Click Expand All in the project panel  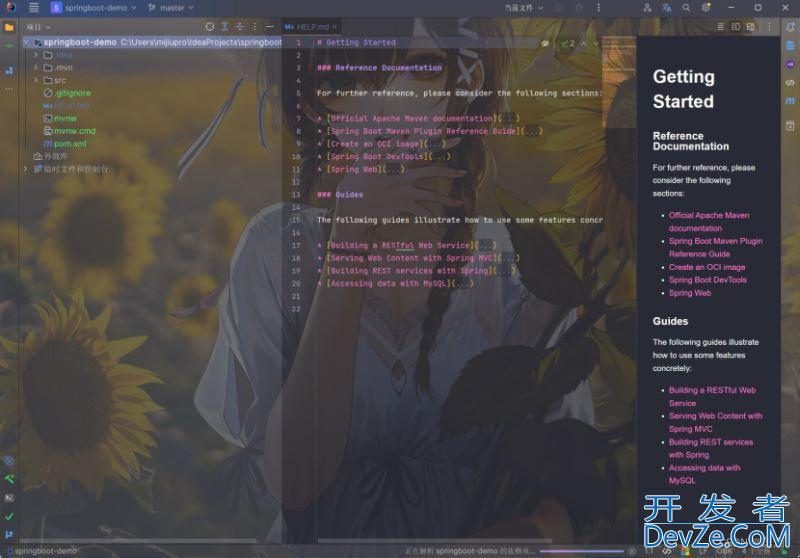(225, 27)
